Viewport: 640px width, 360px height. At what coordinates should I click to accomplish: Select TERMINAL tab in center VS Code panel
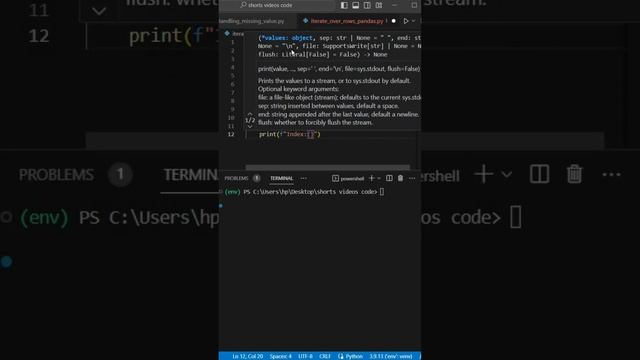point(281,178)
